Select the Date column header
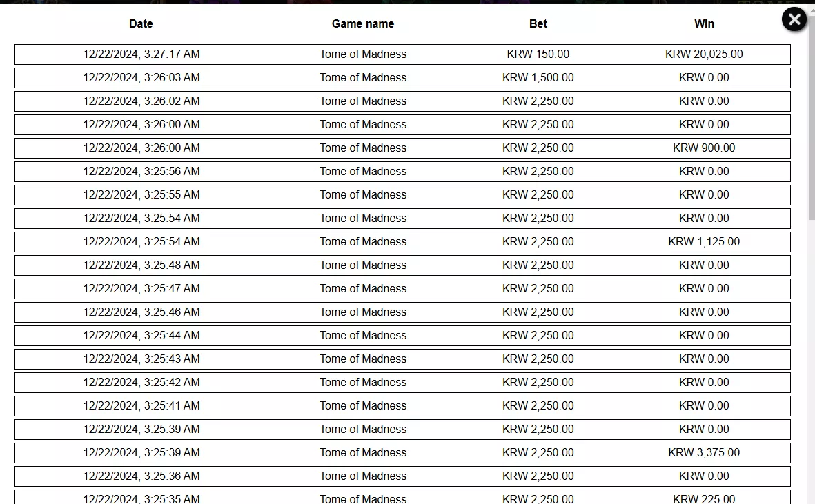Screen dimensions: 815x504 click(141, 24)
